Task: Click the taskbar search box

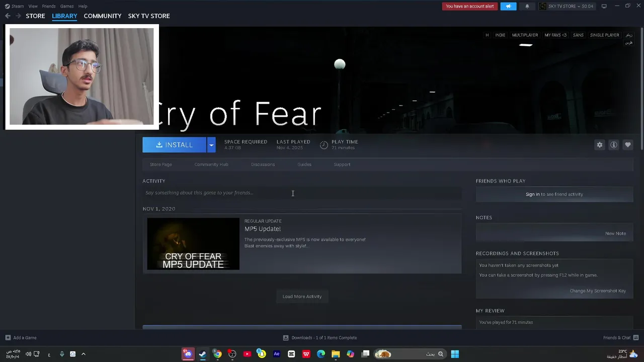Action: pos(410,354)
